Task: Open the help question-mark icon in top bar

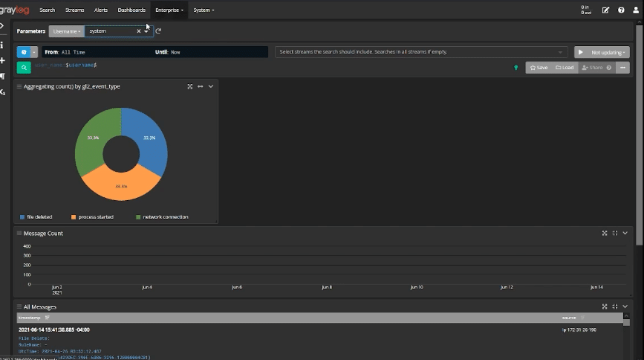Action: 621,10
